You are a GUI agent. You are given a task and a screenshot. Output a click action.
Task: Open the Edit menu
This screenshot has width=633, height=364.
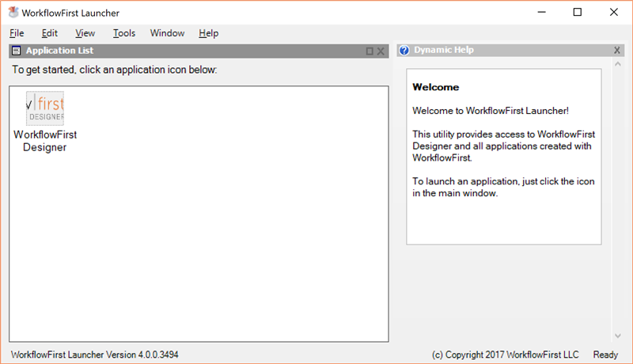tap(50, 33)
